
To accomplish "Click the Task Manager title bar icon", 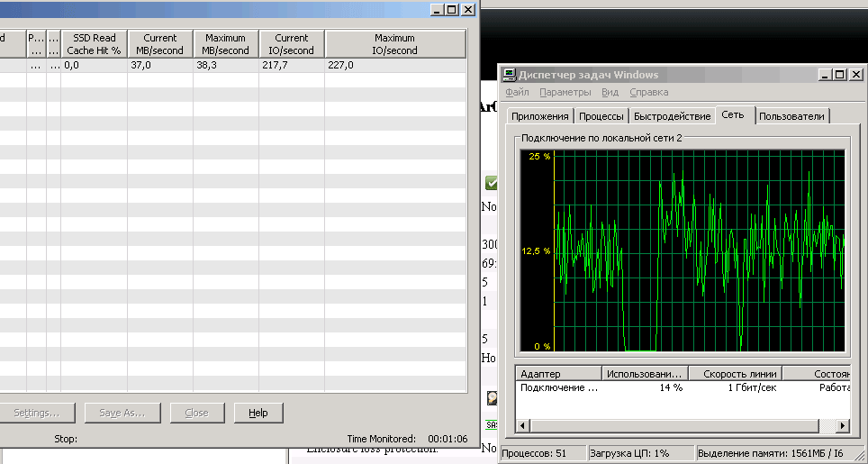I will click(509, 75).
